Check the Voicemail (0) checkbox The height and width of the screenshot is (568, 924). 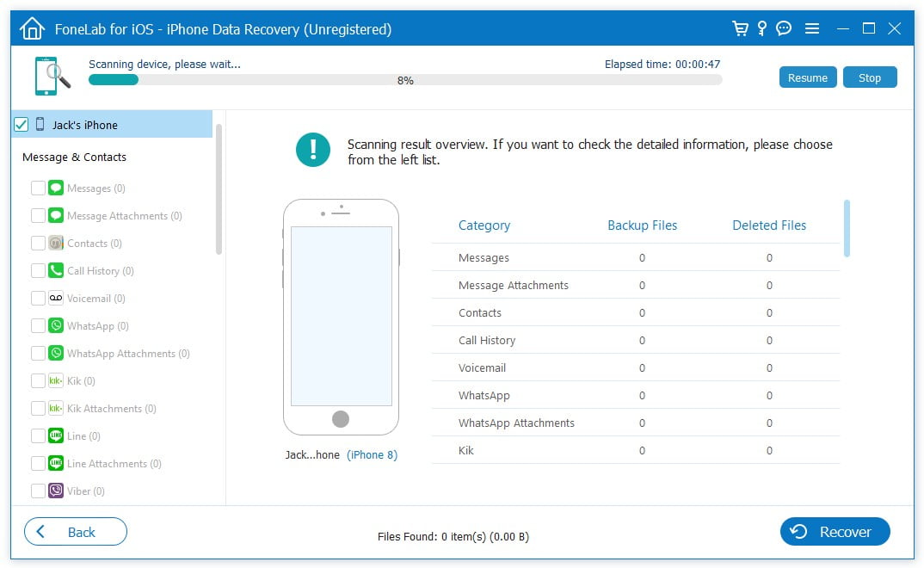point(39,298)
